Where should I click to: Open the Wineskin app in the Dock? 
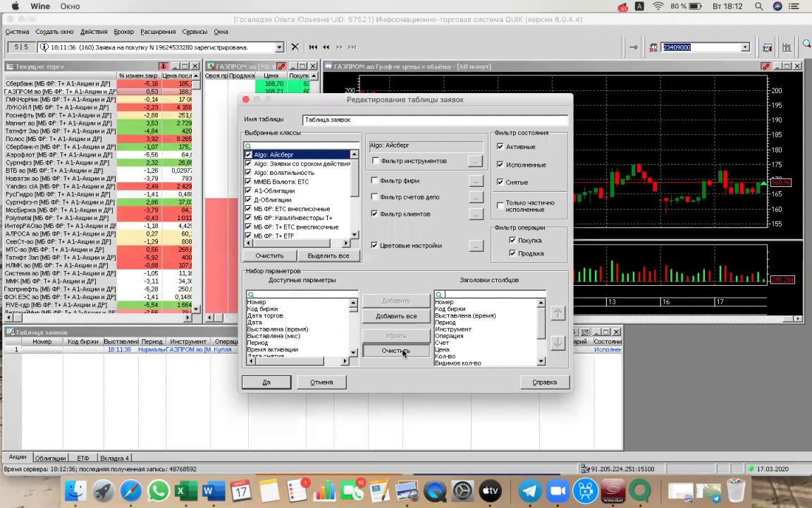coord(613,490)
